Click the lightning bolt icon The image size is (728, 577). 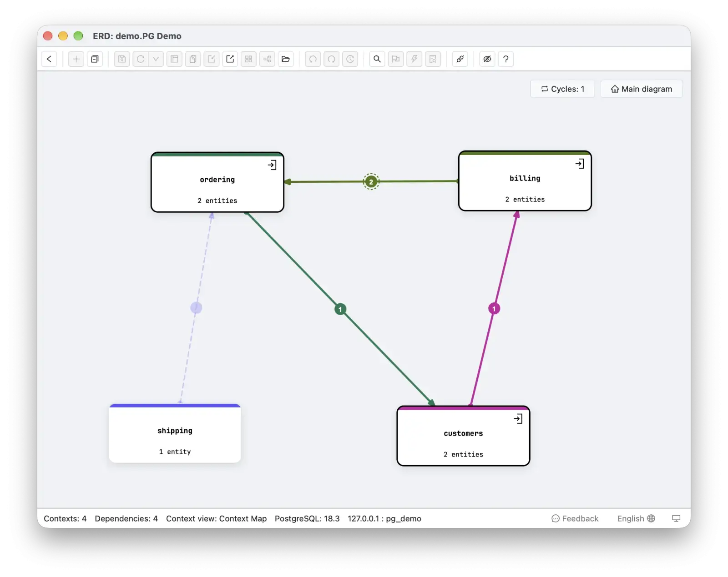click(x=414, y=59)
